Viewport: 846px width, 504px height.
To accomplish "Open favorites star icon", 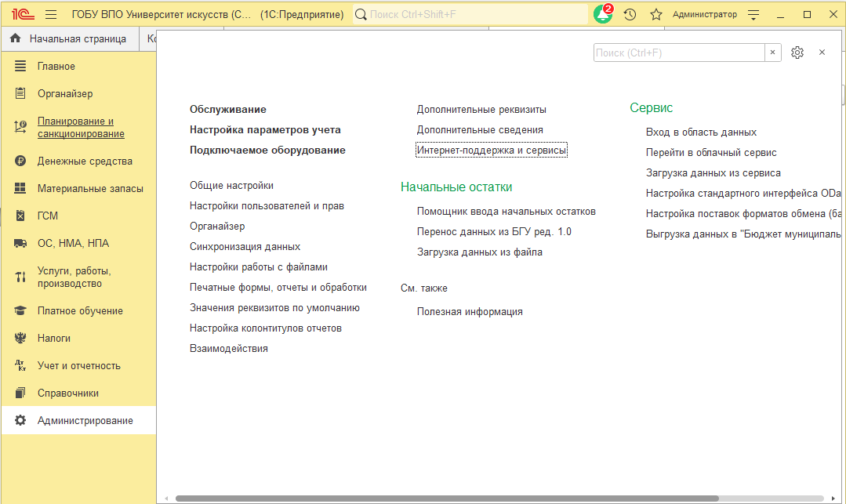I will (x=656, y=15).
